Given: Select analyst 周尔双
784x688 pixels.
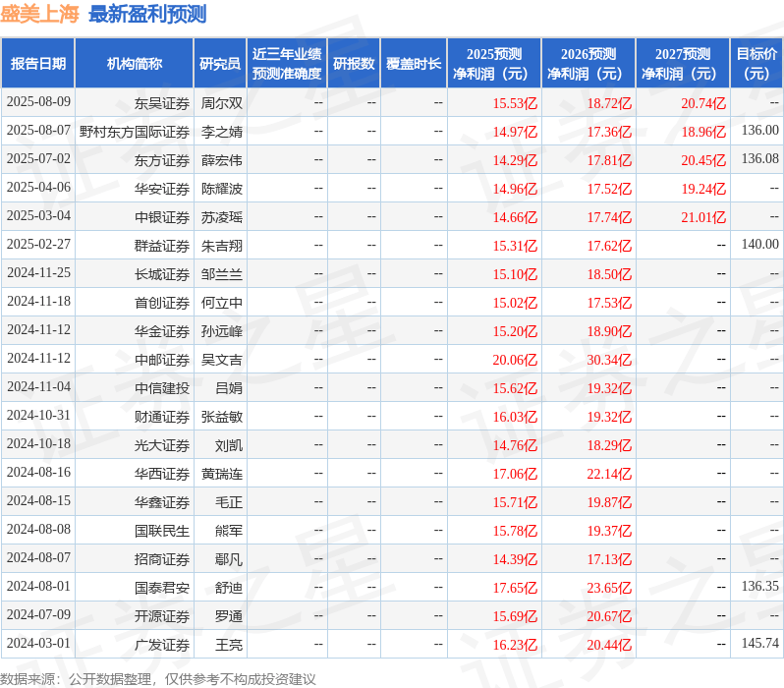Looking at the screenshot, I should (221, 103).
